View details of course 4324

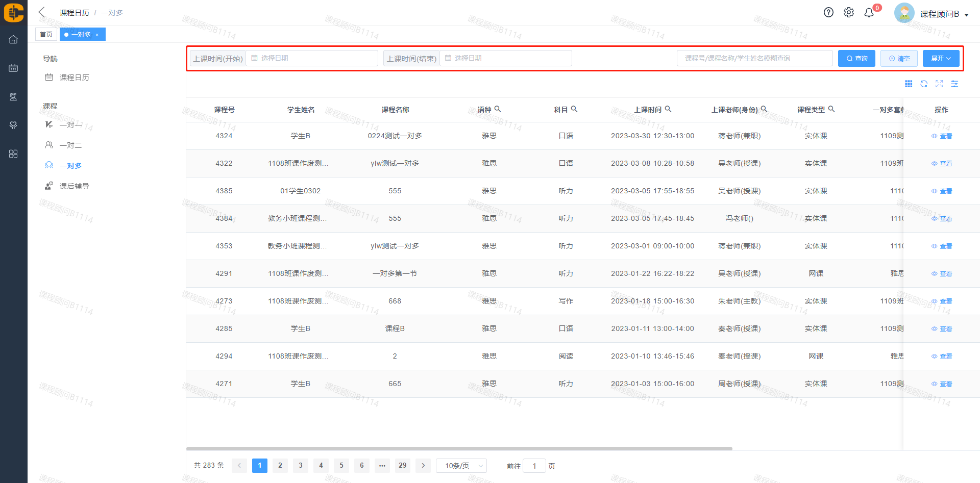(942, 136)
